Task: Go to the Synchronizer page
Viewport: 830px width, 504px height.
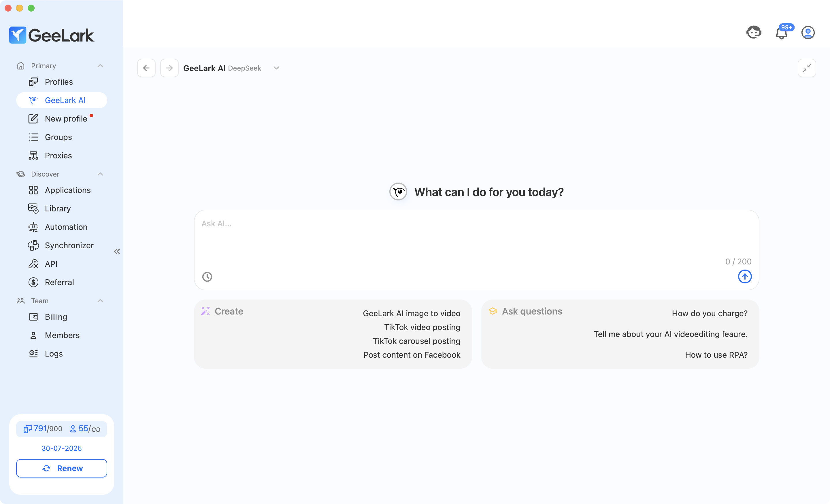Action: [x=69, y=245]
